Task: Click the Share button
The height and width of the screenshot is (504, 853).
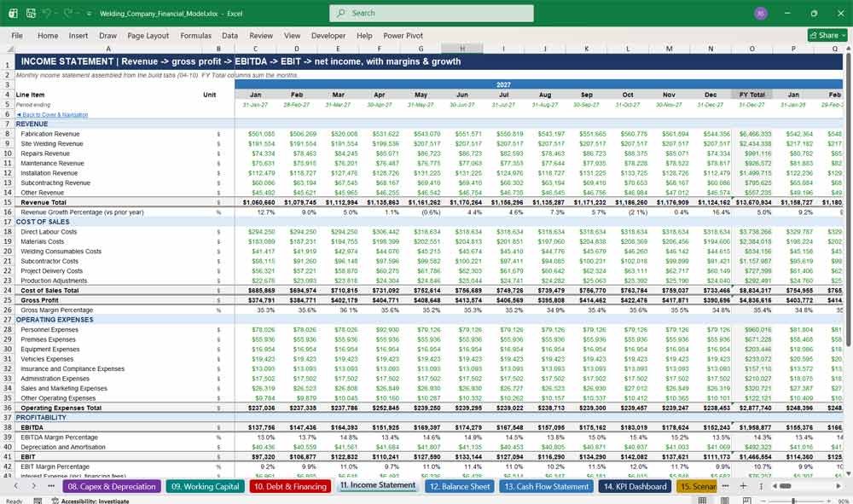Action: [827, 35]
